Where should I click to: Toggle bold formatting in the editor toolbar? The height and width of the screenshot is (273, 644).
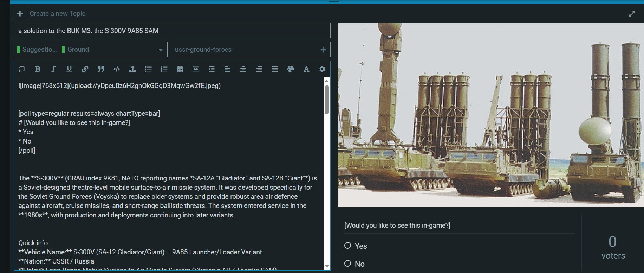(x=38, y=69)
